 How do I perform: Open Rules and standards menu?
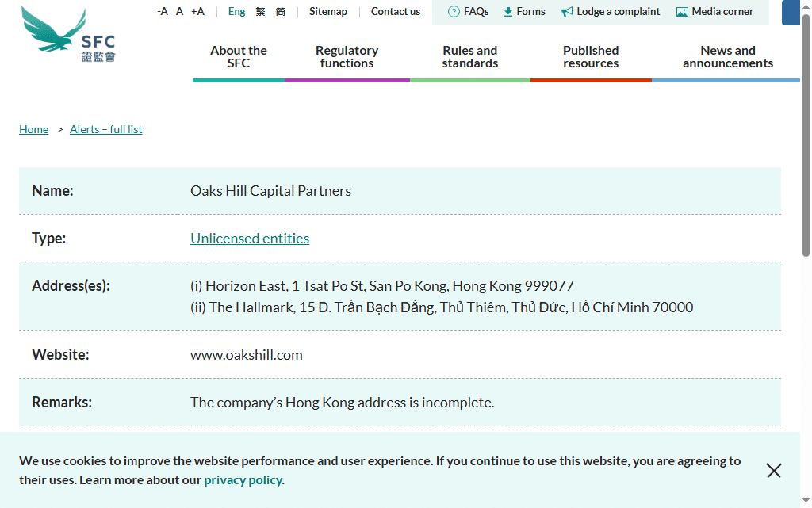tap(470, 57)
